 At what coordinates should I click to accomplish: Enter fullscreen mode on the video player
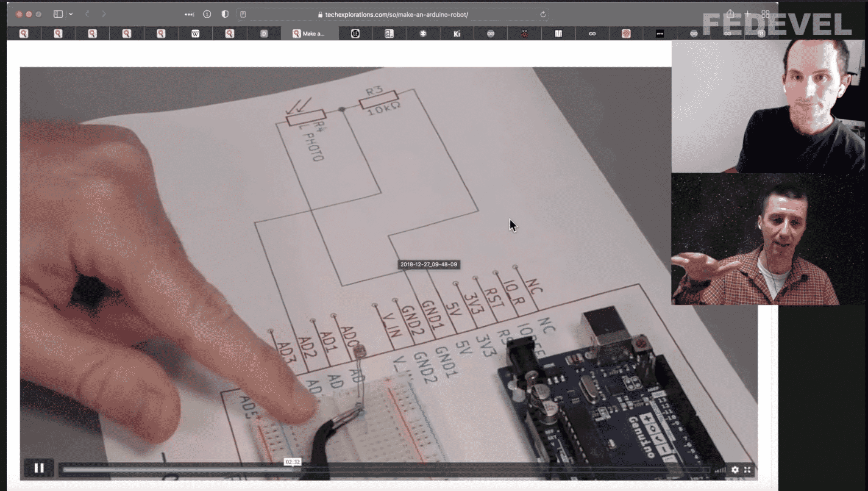pos(748,469)
